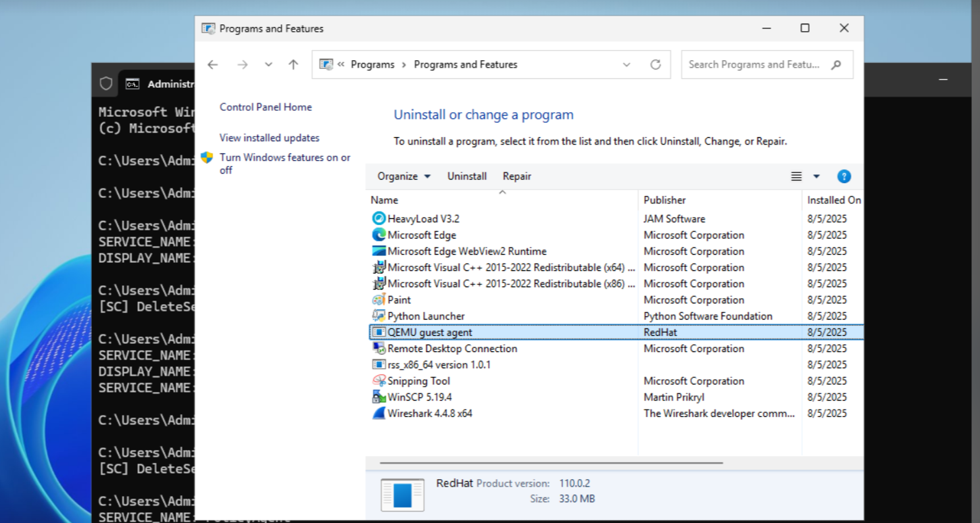Click the Wireshark shark fin icon
The image size is (980, 523).
(378, 414)
